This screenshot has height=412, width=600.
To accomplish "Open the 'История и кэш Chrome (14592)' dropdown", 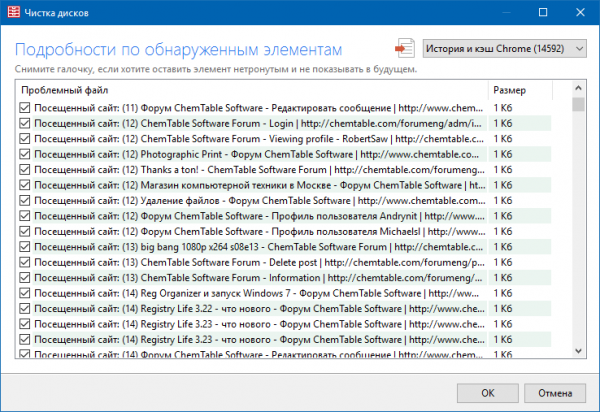I will [x=504, y=49].
